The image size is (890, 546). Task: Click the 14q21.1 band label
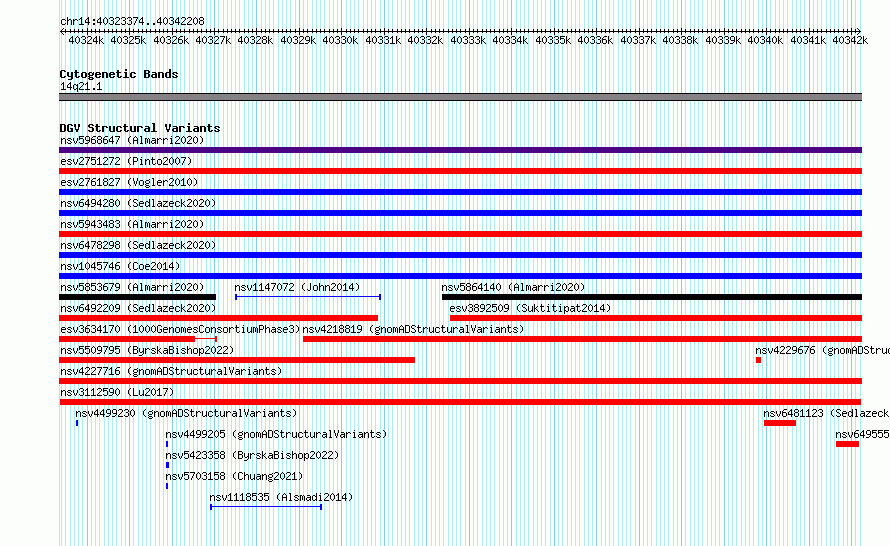81,86
